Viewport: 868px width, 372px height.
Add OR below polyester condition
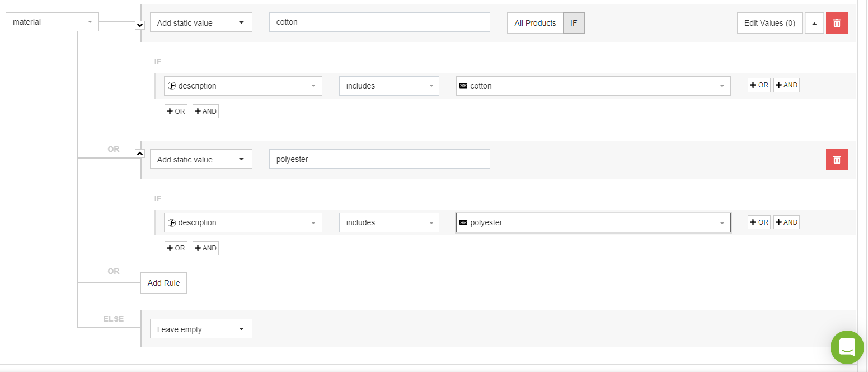click(176, 248)
